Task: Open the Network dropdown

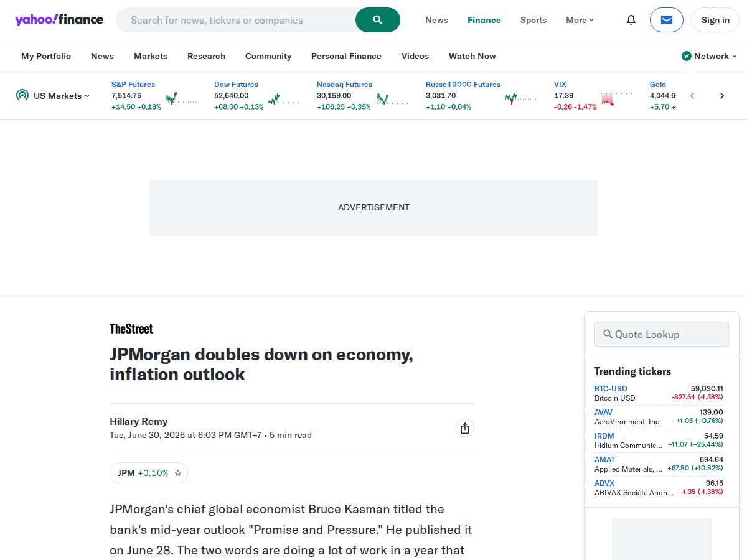Action: point(710,56)
